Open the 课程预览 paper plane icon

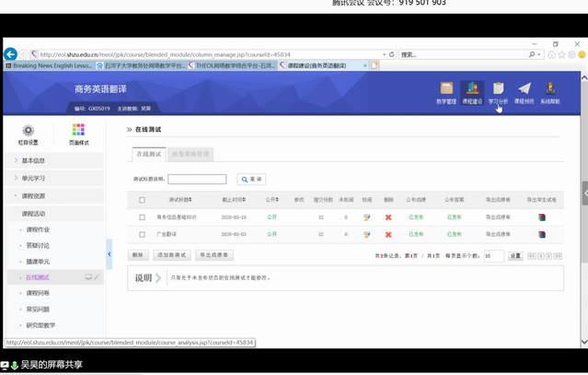point(525,93)
